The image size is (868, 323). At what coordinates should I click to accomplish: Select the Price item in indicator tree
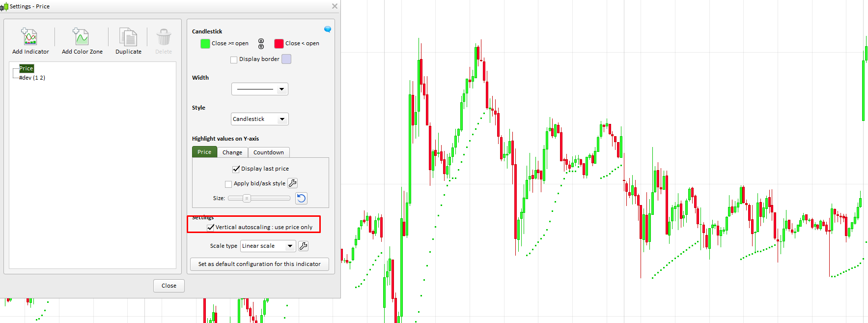27,68
